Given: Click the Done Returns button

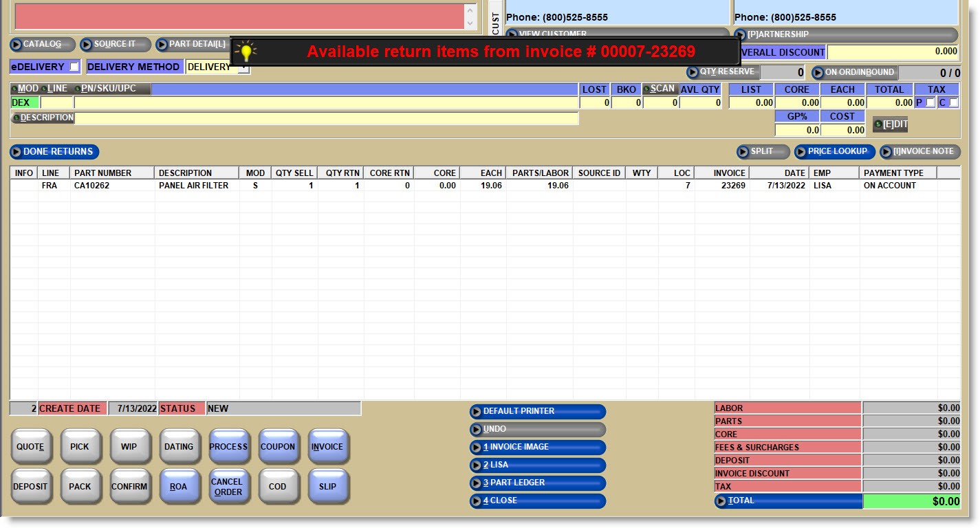Looking at the screenshot, I should click(54, 152).
